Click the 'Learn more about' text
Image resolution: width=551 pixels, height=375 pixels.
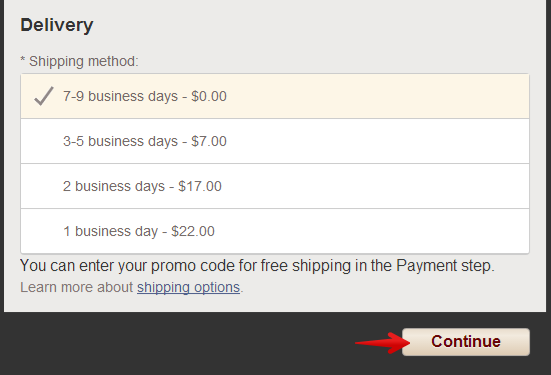click(x=77, y=287)
